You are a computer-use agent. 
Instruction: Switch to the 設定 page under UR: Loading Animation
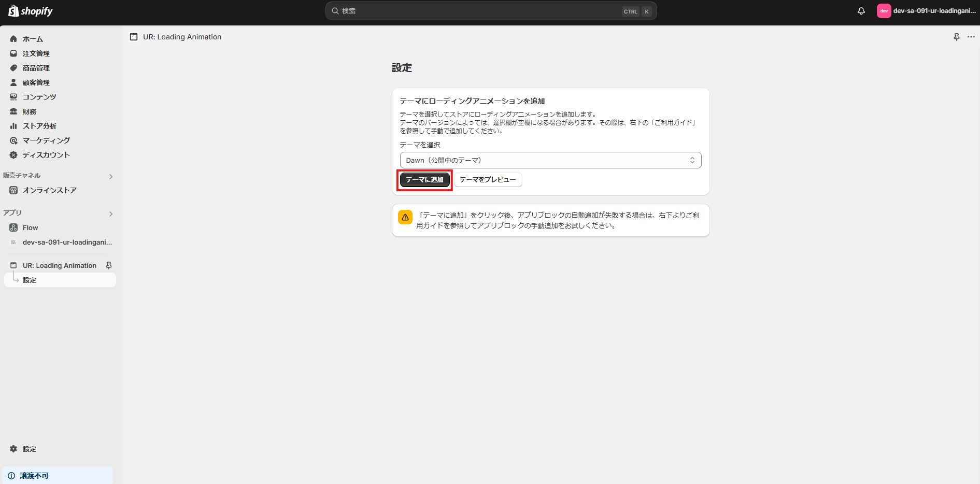point(29,279)
